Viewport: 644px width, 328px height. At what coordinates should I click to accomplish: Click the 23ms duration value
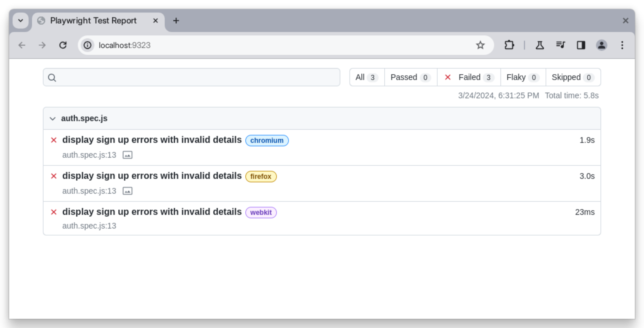585,212
